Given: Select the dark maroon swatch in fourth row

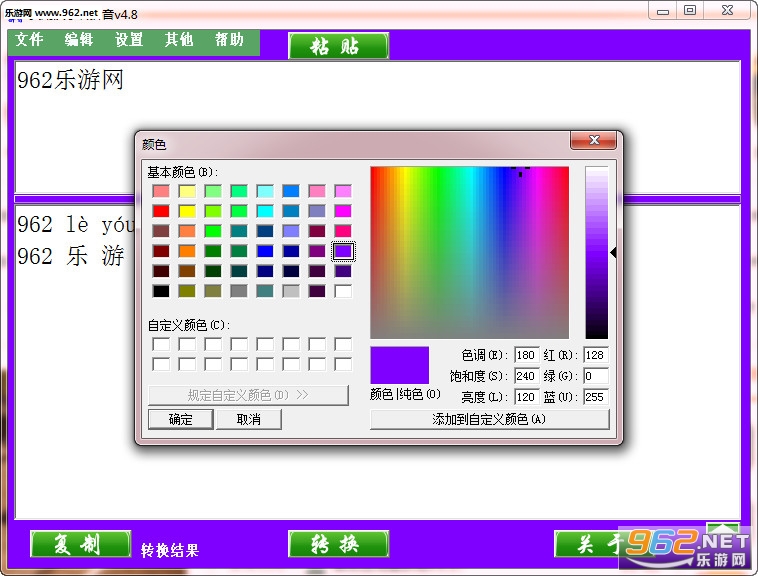Looking at the screenshot, I should click(161, 251).
